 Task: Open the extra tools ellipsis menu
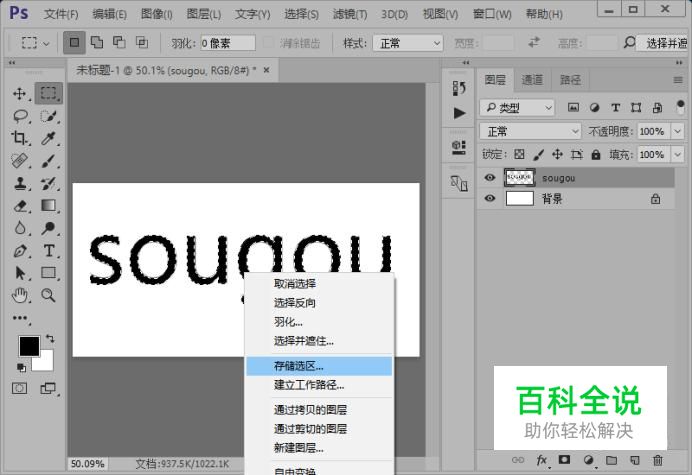pyautogui.click(x=20, y=318)
